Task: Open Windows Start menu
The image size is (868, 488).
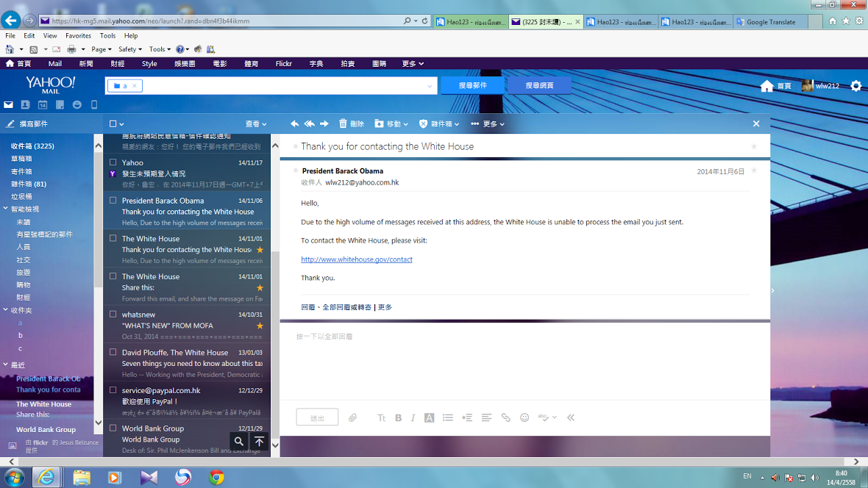Action: (15, 477)
